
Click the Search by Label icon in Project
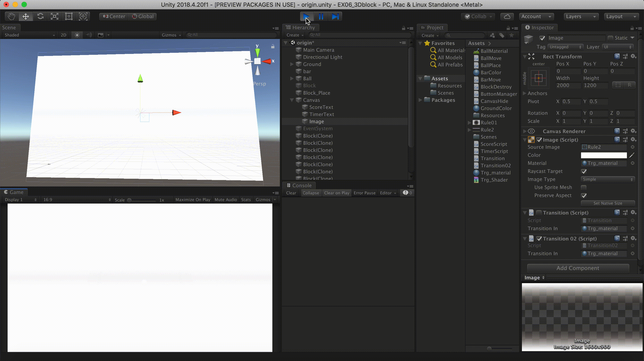pyautogui.click(x=502, y=35)
